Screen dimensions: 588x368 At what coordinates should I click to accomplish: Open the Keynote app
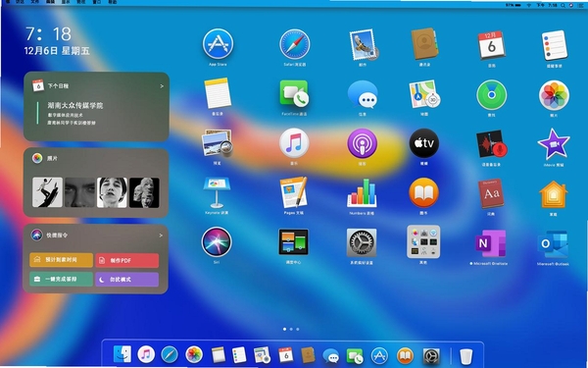(x=217, y=192)
